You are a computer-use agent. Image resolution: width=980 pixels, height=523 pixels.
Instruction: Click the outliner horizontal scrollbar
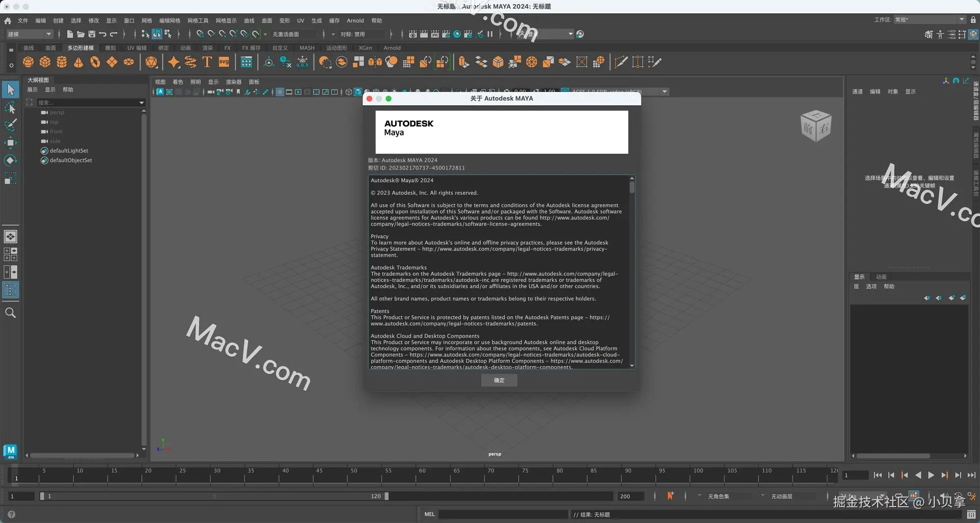[x=82, y=456]
